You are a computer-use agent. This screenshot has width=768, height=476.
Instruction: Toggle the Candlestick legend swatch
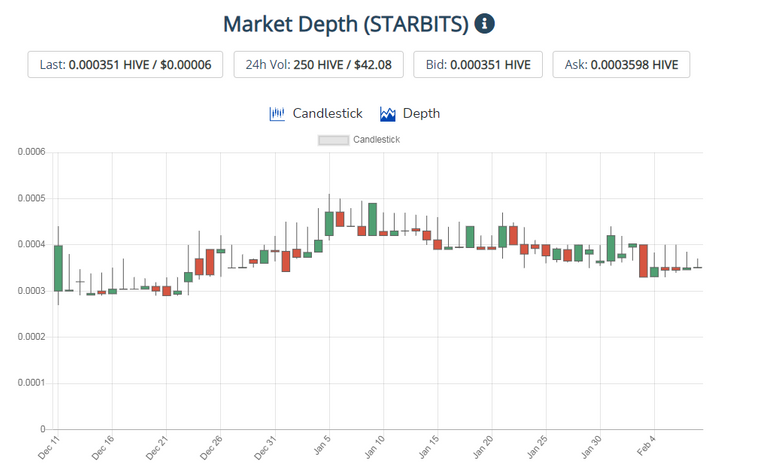pos(334,140)
